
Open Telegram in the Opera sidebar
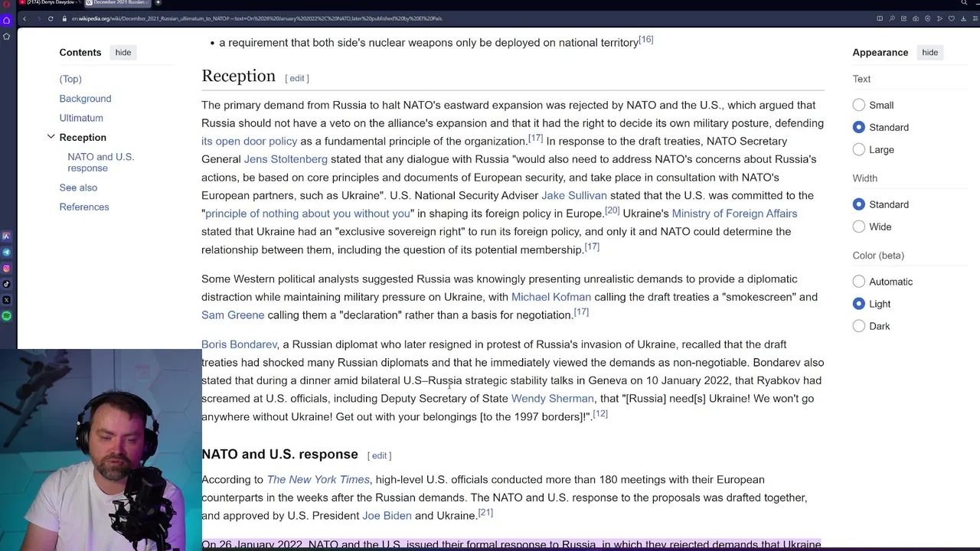6,252
